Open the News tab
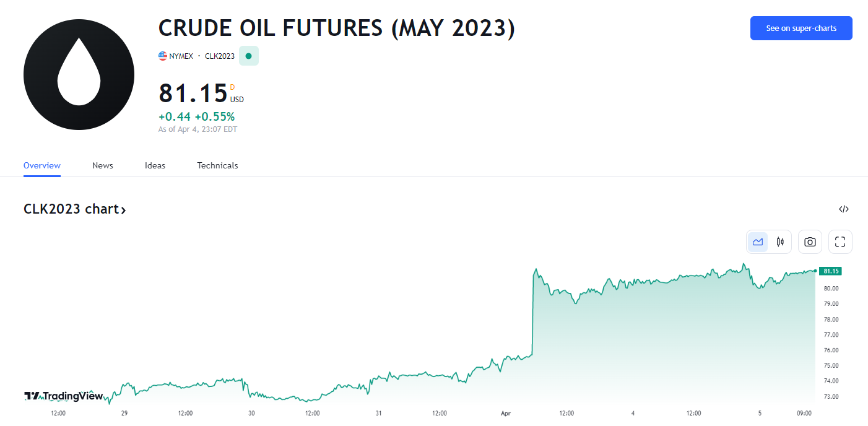868x426 pixels. [103, 165]
